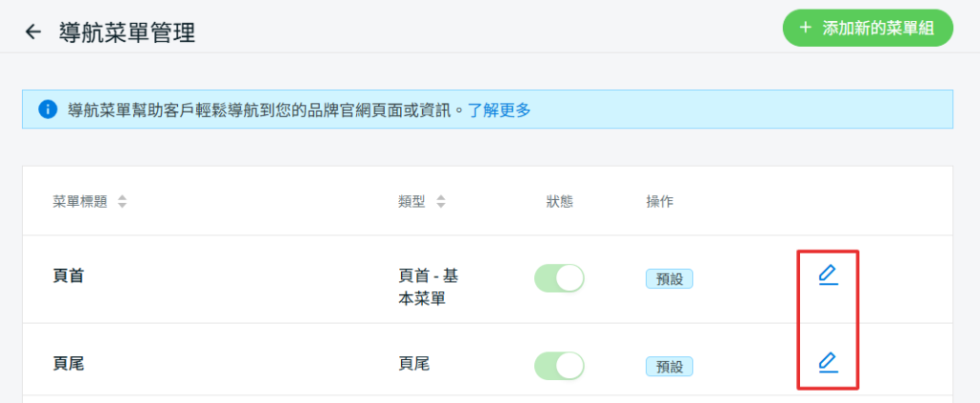Select the 頁尾 menu row title

point(69,364)
